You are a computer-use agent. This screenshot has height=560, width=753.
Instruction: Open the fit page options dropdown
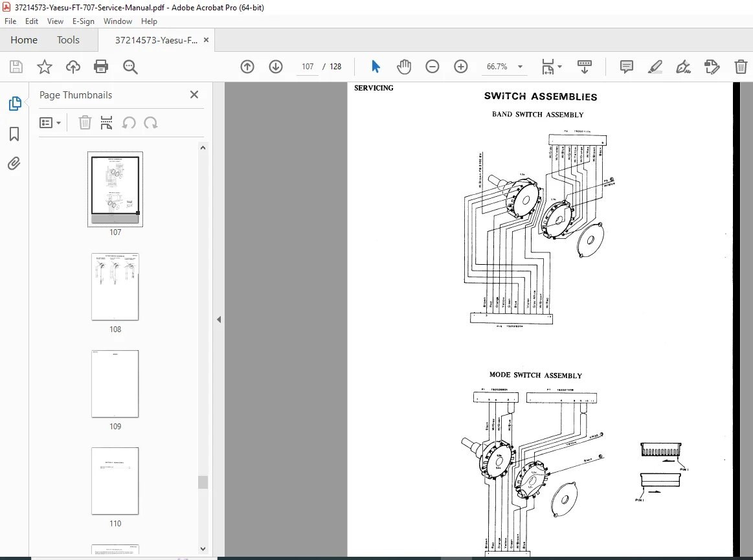pos(551,67)
